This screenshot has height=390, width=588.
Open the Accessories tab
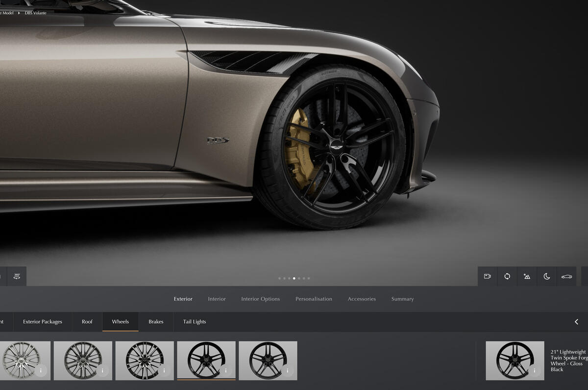(x=362, y=299)
